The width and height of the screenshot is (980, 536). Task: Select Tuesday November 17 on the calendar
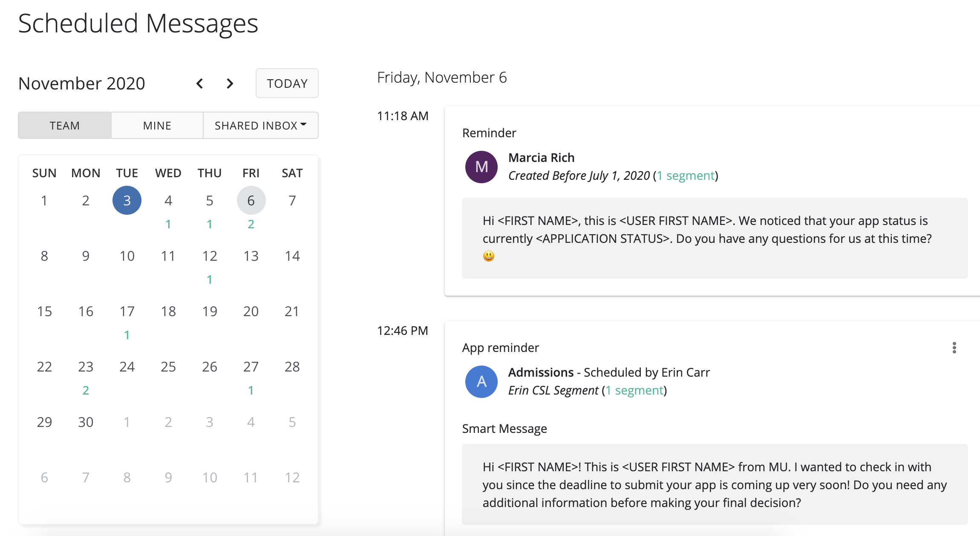[127, 311]
